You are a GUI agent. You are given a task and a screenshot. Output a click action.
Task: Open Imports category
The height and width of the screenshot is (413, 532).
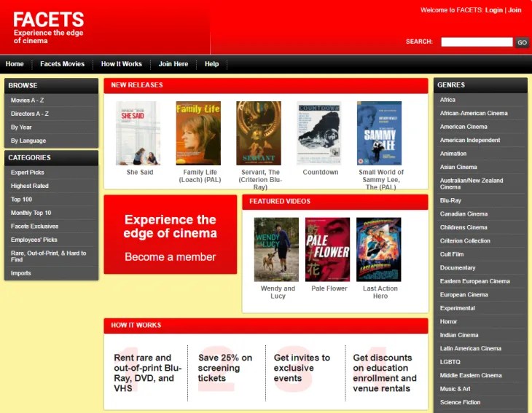pos(20,273)
